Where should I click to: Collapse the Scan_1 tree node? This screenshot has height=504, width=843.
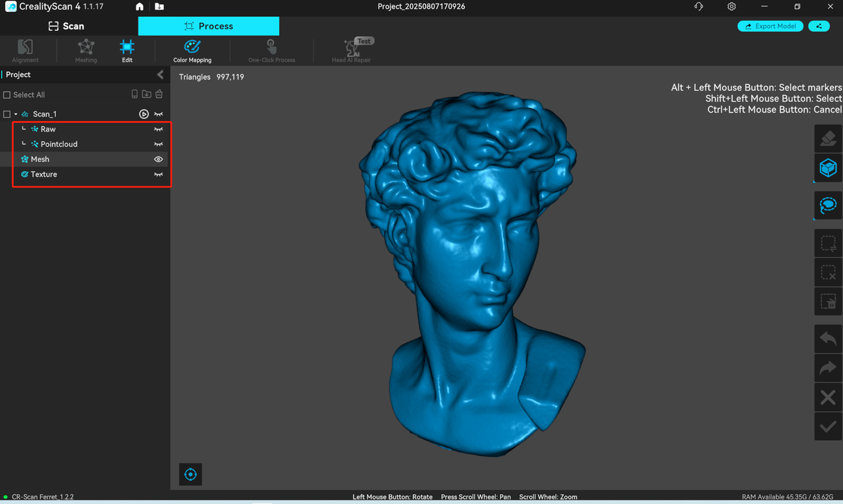point(16,114)
